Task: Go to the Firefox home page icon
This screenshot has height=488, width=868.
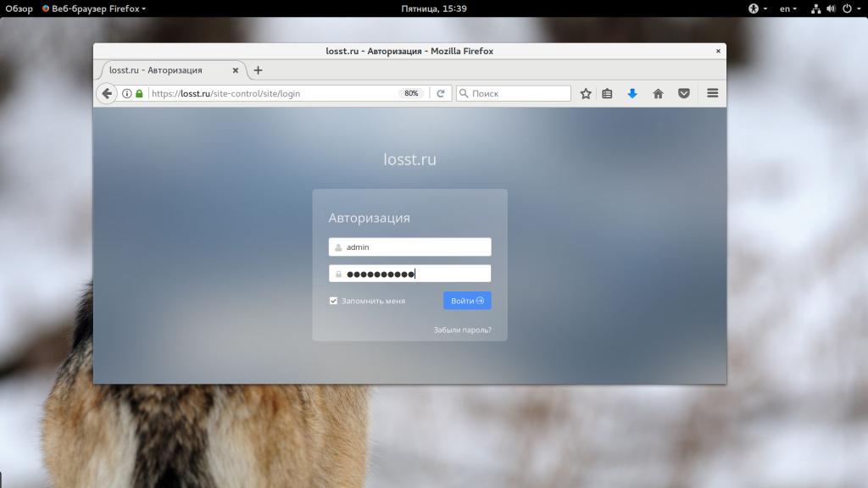Action: tap(658, 94)
